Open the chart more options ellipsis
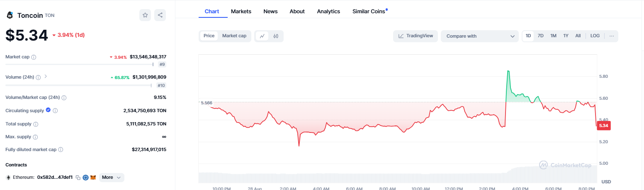This screenshot has height=190, width=644. [x=612, y=36]
